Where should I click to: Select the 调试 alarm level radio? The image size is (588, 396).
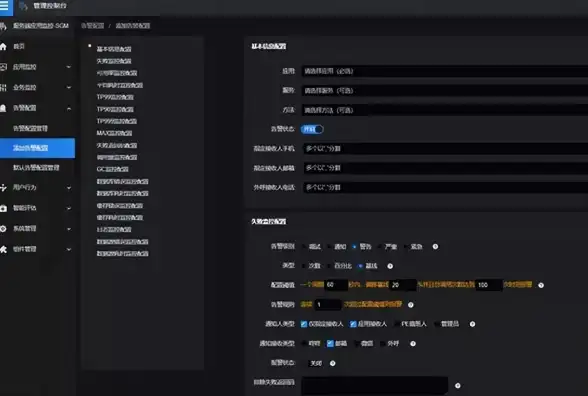pyautogui.click(x=303, y=247)
